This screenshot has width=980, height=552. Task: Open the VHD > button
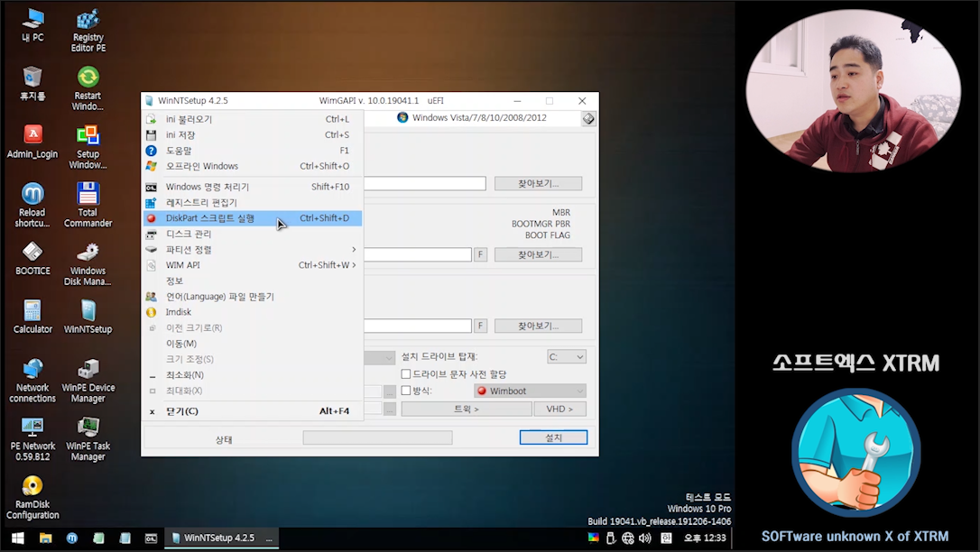[x=560, y=409]
